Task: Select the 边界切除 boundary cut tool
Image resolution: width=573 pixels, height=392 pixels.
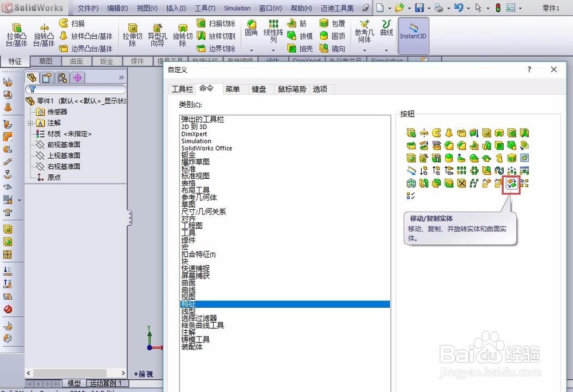Action: coord(216,48)
